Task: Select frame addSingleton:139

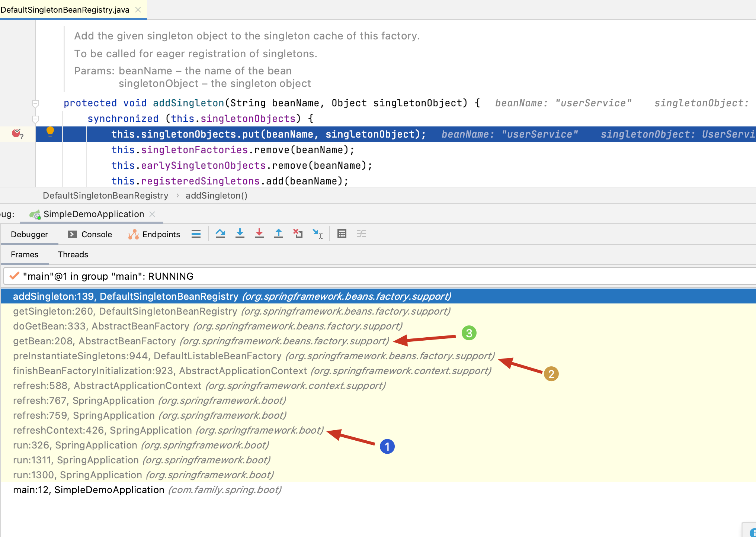Action: click(x=379, y=296)
